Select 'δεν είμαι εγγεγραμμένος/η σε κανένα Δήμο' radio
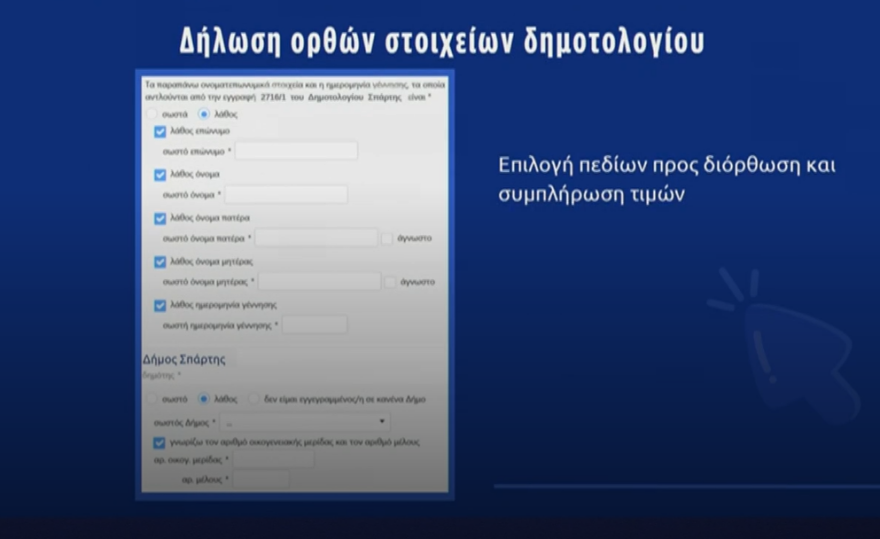 [255, 398]
